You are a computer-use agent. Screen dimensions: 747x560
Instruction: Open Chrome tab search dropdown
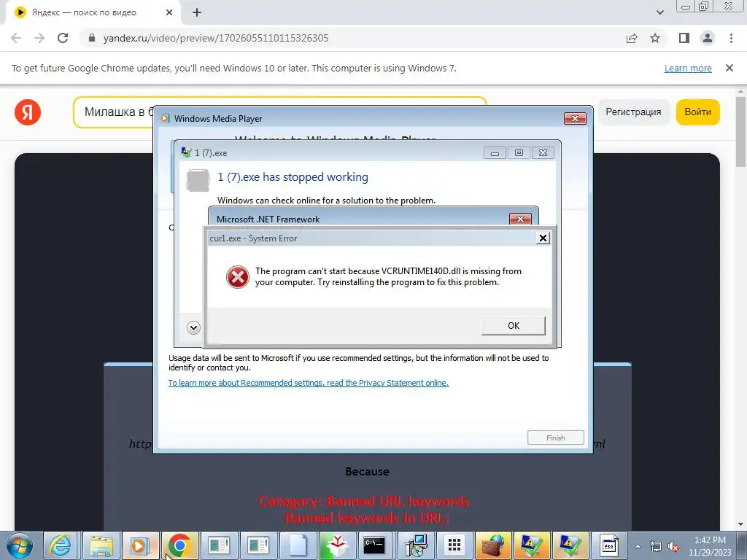coord(659,12)
